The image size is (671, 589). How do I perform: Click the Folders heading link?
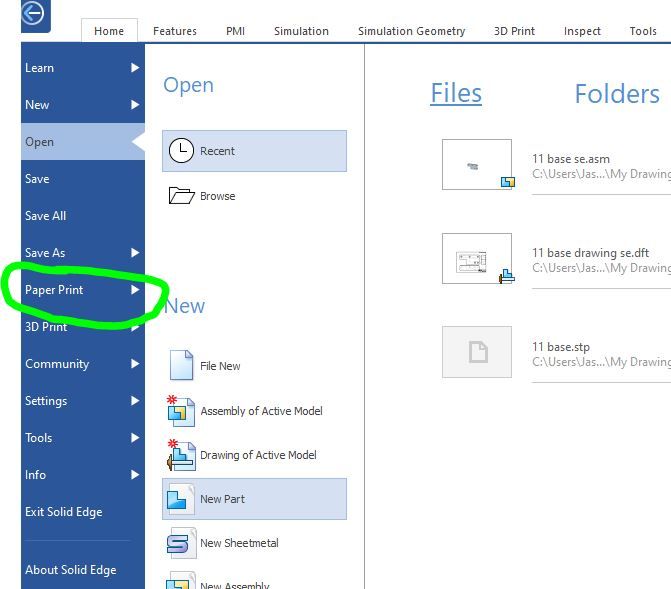[617, 94]
